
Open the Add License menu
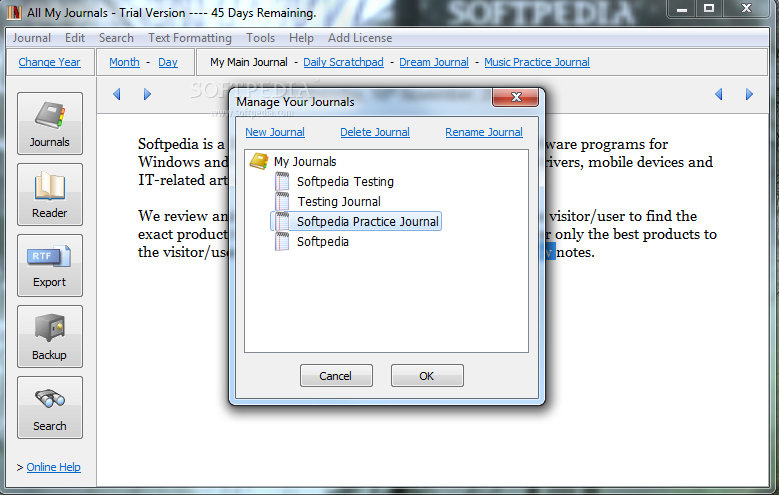[x=360, y=38]
